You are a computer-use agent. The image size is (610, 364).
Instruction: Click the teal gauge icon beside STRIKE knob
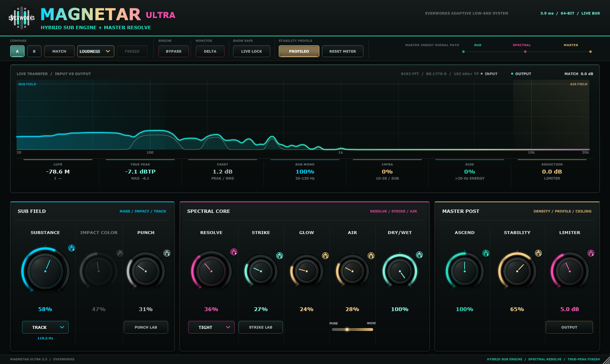[x=280, y=256]
